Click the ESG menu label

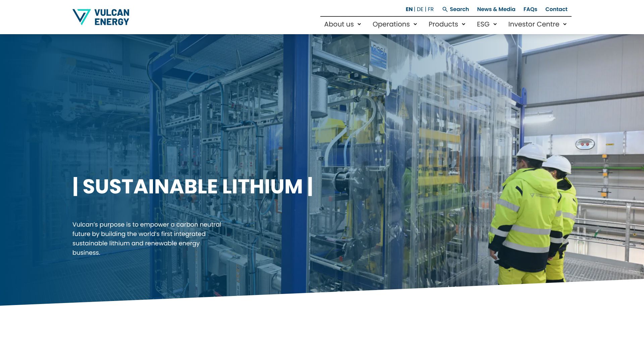[483, 24]
